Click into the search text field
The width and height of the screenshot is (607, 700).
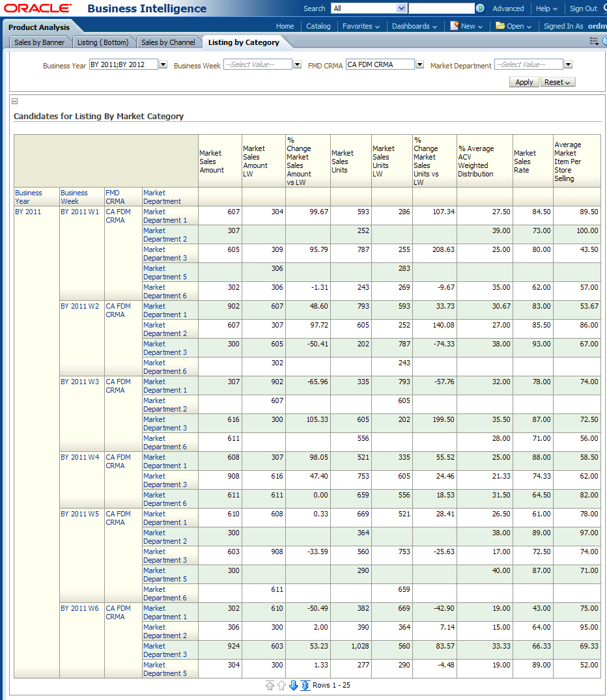point(441,8)
